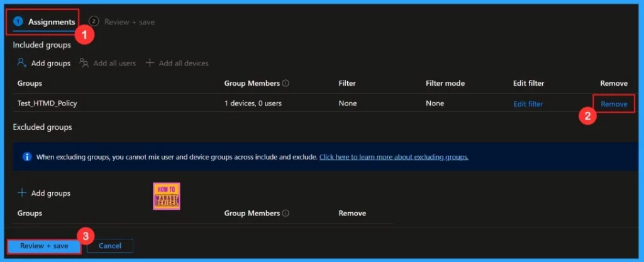Screen dimensions: 644x262
Task: Click the Filter mode column header
Action: tap(445, 84)
